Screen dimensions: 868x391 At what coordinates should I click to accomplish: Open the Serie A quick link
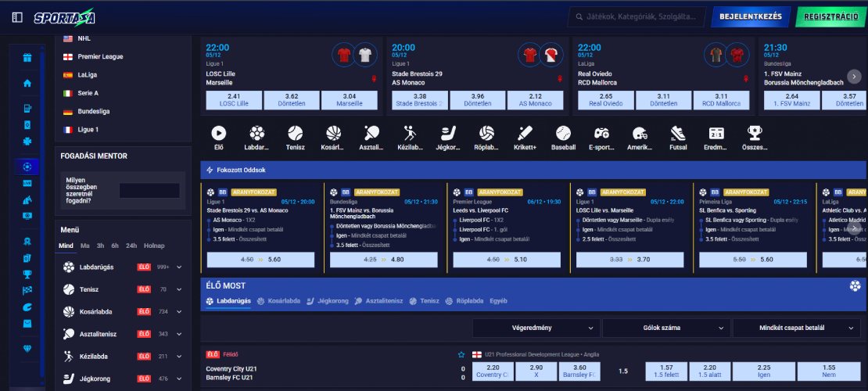(88, 93)
